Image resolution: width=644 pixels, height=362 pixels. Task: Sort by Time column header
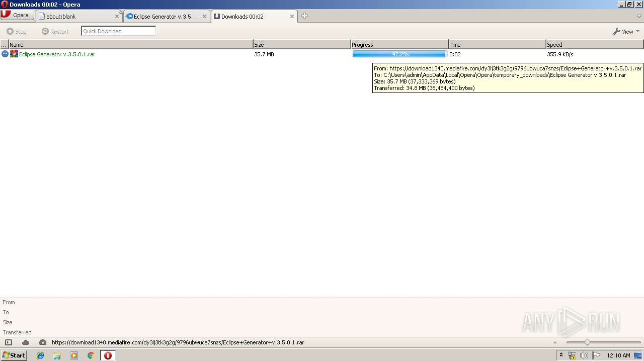[497, 44]
